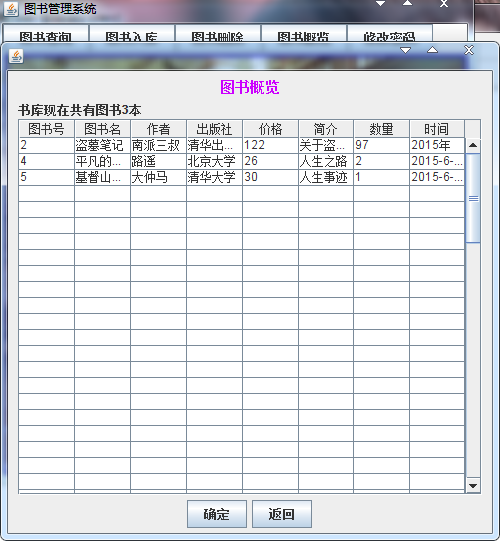The image size is (500, 541).
Task: Select the 北京大学 publisher cell
Action: (x=214, y=161)
